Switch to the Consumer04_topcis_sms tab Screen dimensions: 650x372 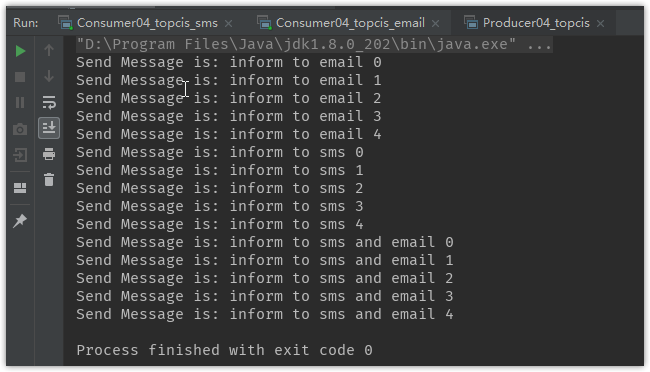click(147, 23)
